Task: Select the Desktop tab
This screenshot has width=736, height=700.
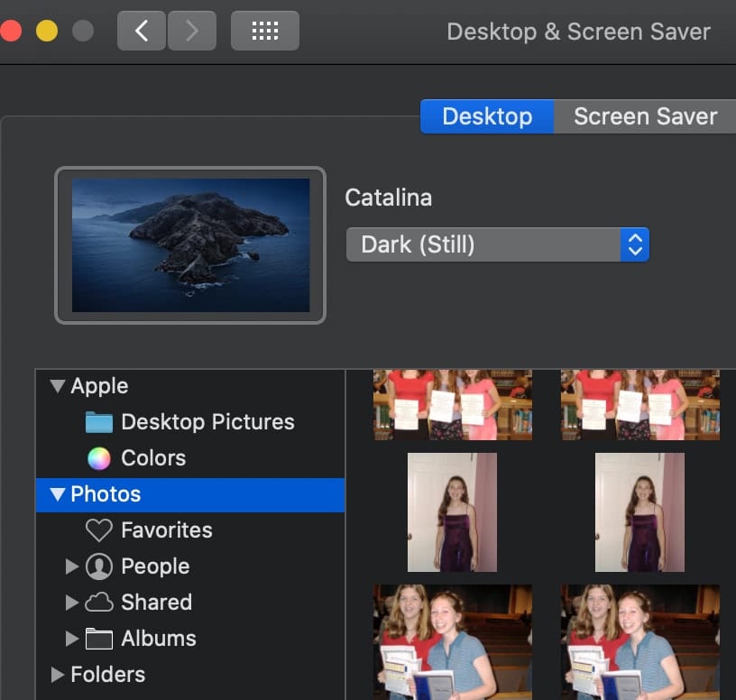Action: tap(487, 116)
